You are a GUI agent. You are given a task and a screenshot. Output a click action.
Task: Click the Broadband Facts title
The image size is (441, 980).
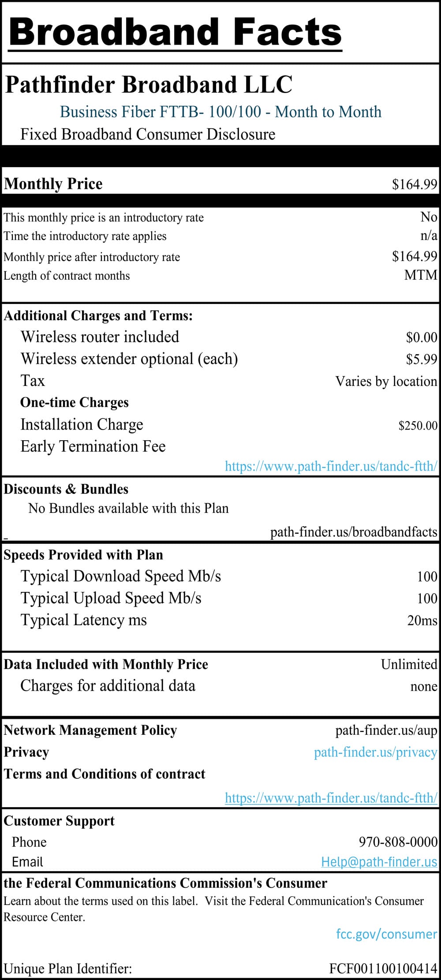175,32
